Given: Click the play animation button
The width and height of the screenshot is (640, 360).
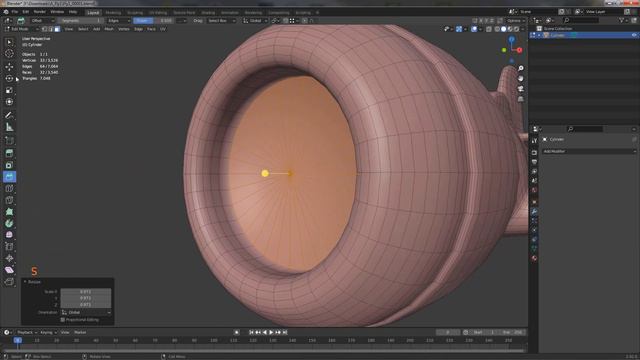Looking at the screenshot, I should coord(271,332).
